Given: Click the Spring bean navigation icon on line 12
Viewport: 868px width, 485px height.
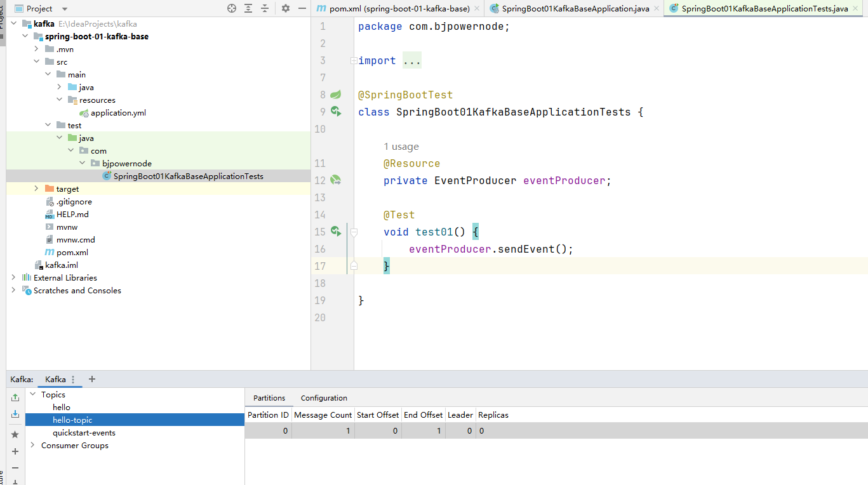Looking at the screenshot, I should [x=336, y=180].
